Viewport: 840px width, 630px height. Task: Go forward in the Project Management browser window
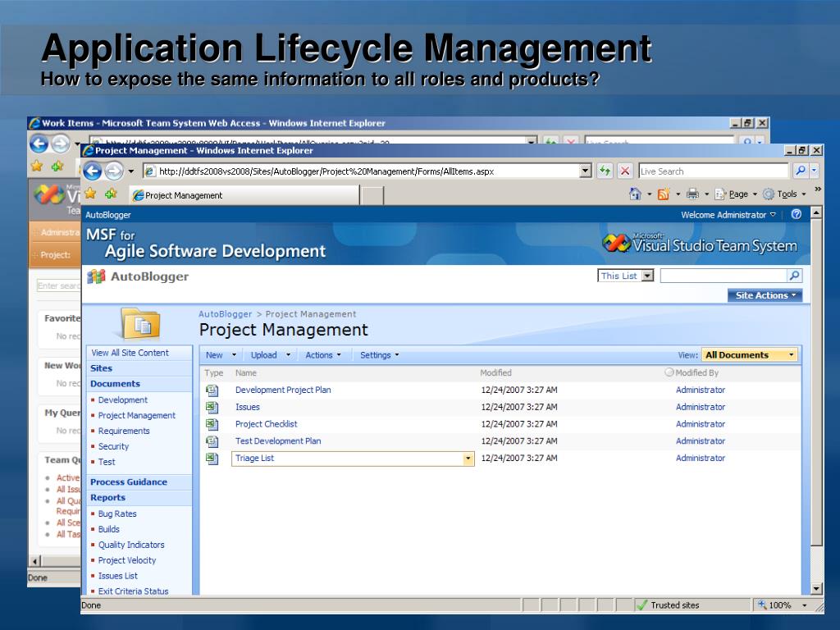[x=113, y=171]
